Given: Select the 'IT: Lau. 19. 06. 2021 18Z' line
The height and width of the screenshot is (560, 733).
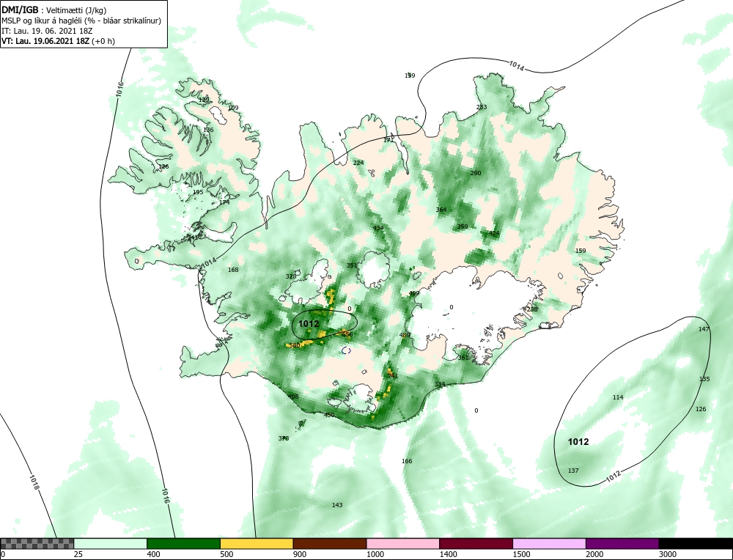Looking at the screenshot, I should tap(47, 31).
